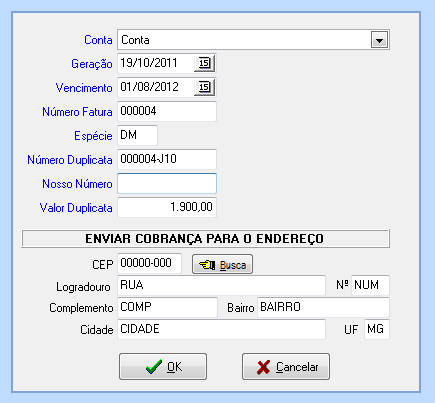Screen dimensions: 435x403
Task: Focus the Complemento field
Action: [167, 307]
